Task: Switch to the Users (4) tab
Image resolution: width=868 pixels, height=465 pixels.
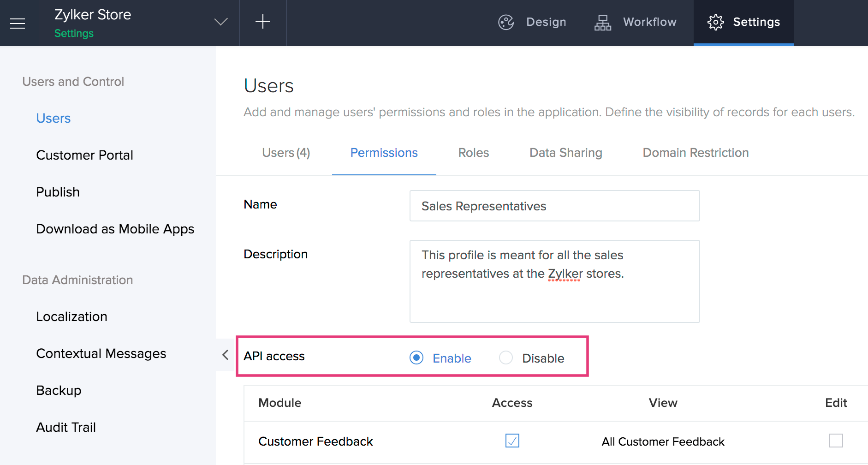Action: (x=286, y=153)
